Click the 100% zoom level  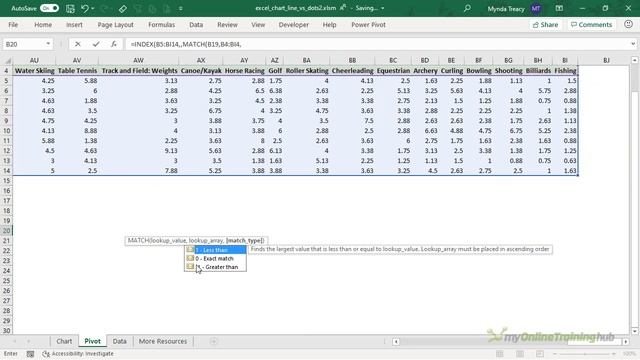[629, 354]
